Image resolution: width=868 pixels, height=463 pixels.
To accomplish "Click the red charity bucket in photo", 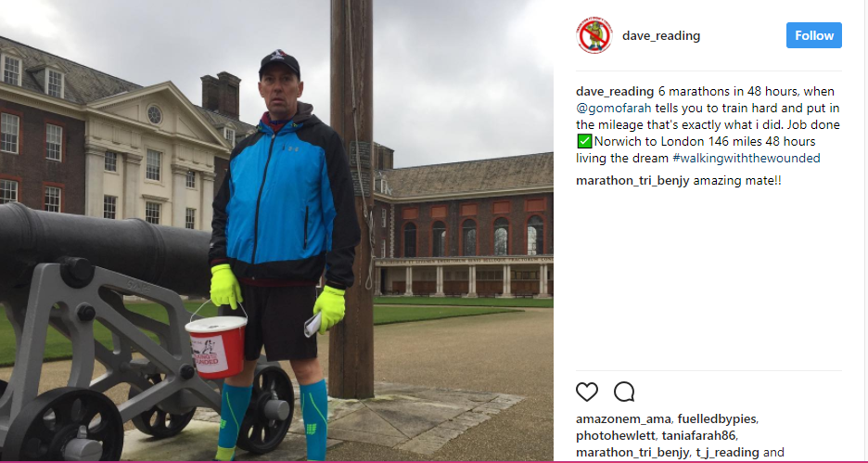I will click(x=216, y=346).
